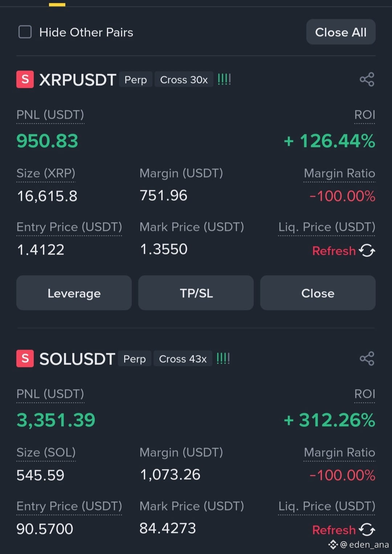Open the SOLUSDT pair name
This screenshot has width=392, height=554.
coord(77,359)
